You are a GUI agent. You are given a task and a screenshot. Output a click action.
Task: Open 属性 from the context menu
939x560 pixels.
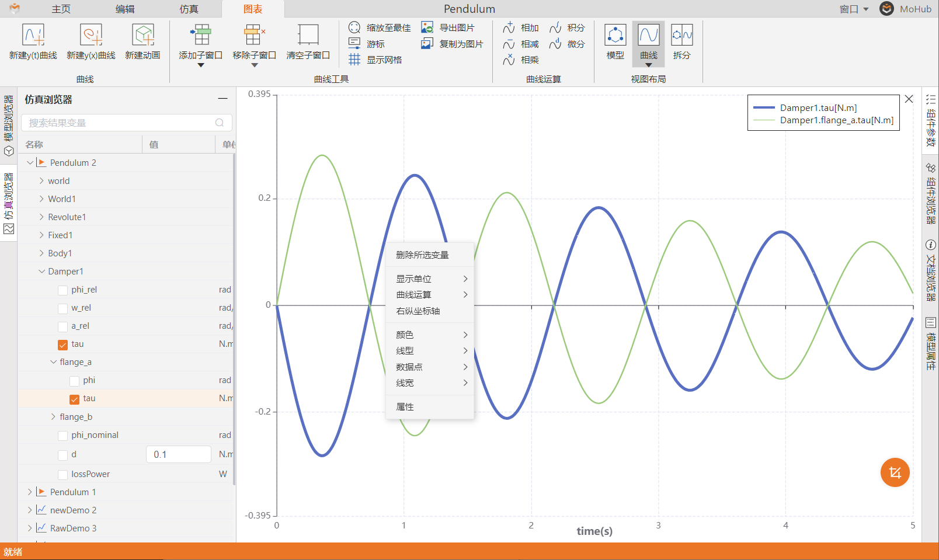point(430,406)
